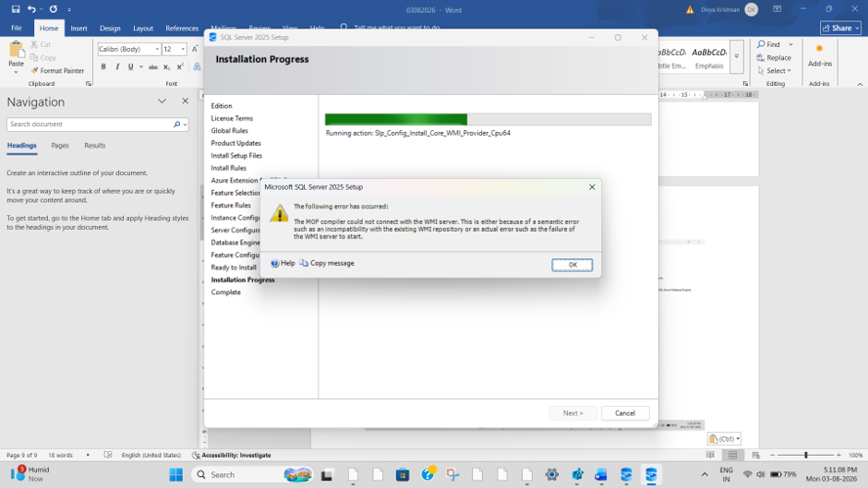Select the Headings tab in Navigation
This screenshot has width=868, height=488.
pyautogui.click(x=21, y=146)
